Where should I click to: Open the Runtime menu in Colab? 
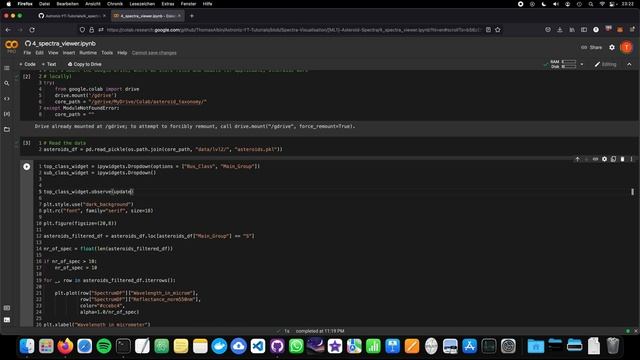point(88,53)
